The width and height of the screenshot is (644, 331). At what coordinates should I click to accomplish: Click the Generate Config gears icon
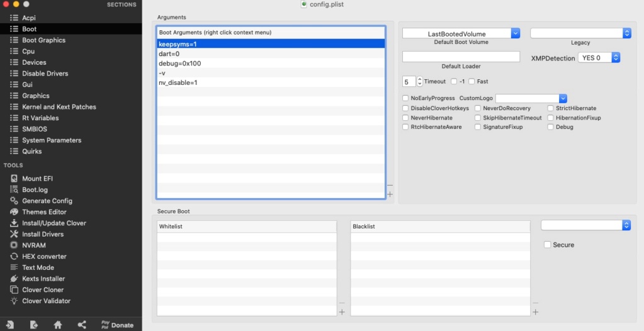14,201
